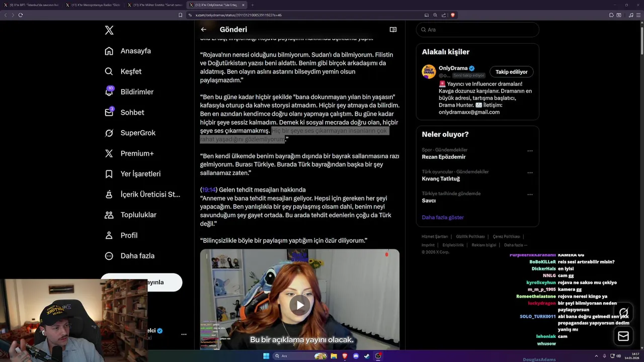Close the OnlyDrama browser tab
This screenshot has height=362, width=644.
(x=243, y=5)
